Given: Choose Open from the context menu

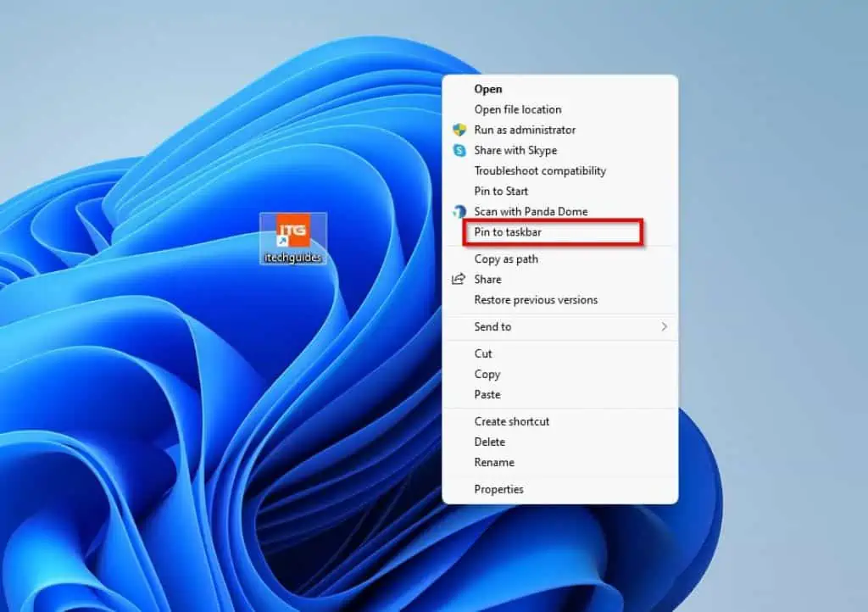Looking at the screenshot, I should tap(488, 89).
